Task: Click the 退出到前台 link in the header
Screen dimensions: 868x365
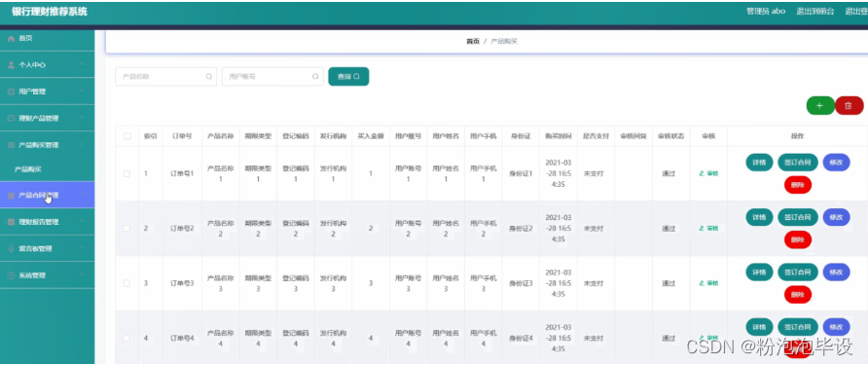Action: 814,11
